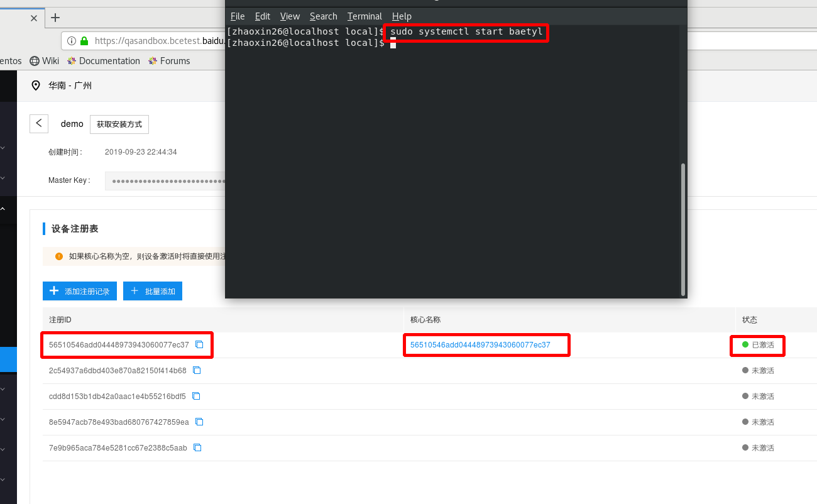Open the Forums bookmark
817x504 pixels.
click(x=169, y=61)
